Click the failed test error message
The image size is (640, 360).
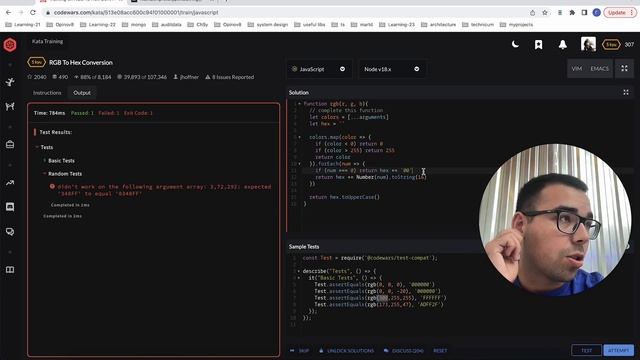tap(164, 190)
